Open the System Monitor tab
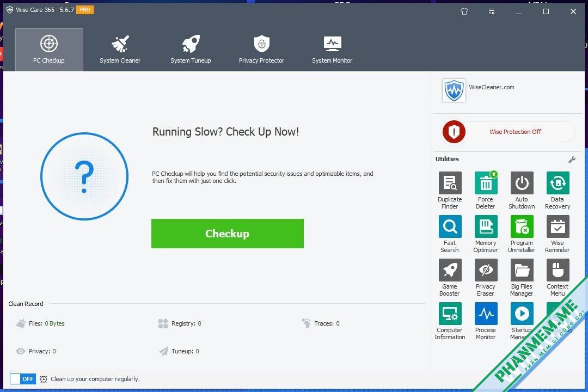 [x=332, y=50]
